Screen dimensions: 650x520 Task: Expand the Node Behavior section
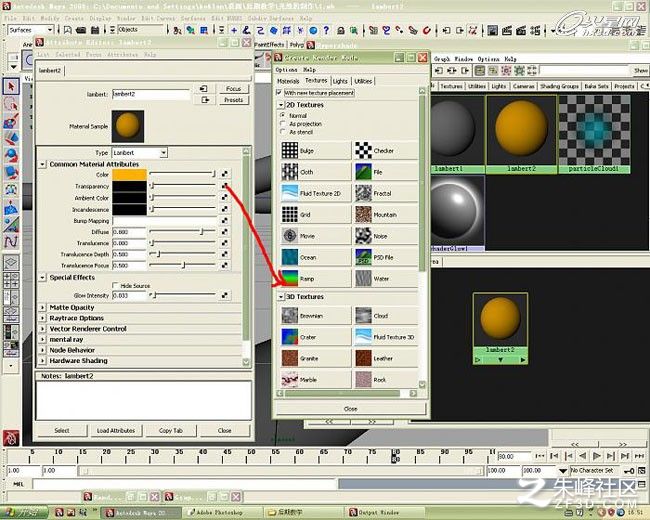click(x=42, y=350)
